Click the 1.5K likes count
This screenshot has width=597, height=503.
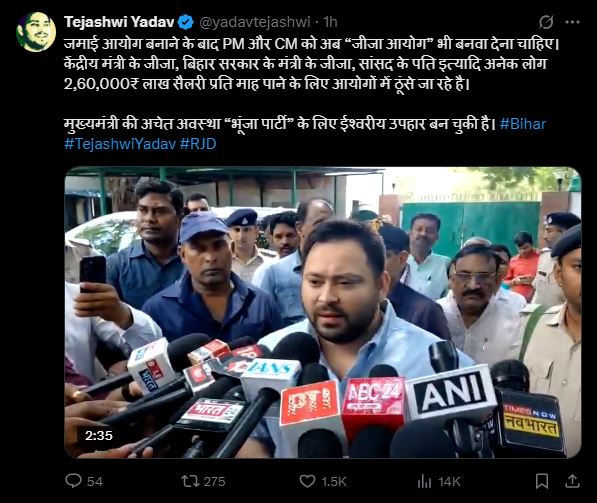click(x=334, y=481)
